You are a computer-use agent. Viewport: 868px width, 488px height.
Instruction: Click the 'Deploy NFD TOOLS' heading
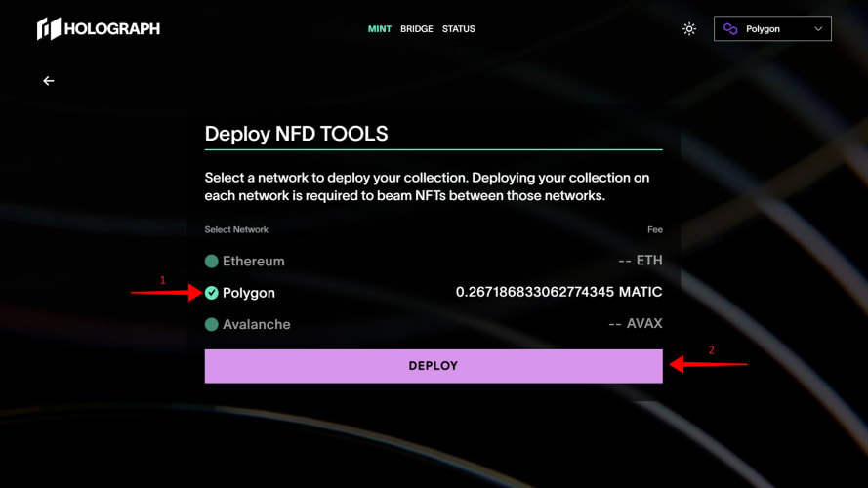pos(296,134)
